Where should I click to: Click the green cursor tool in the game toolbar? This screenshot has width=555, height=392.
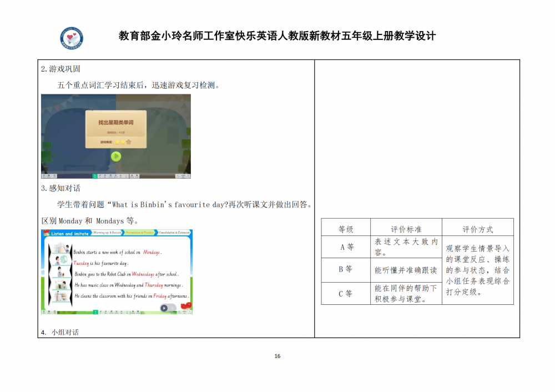[95, 175]
